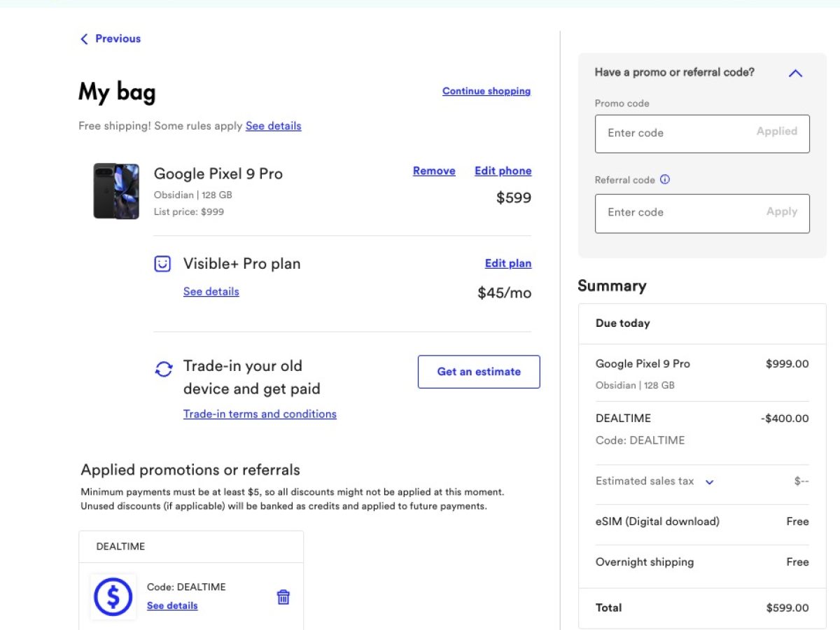Remove the Google Pixel 9 Pro
Screen dimensions: 840x630
tap(434, 171)
